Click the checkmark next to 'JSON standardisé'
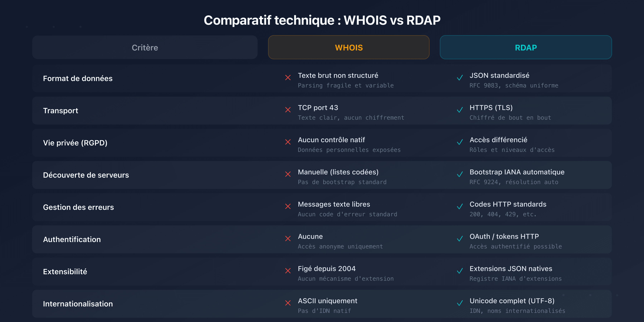The width and height of the screenshot is (644, 322). coord(460,78)
